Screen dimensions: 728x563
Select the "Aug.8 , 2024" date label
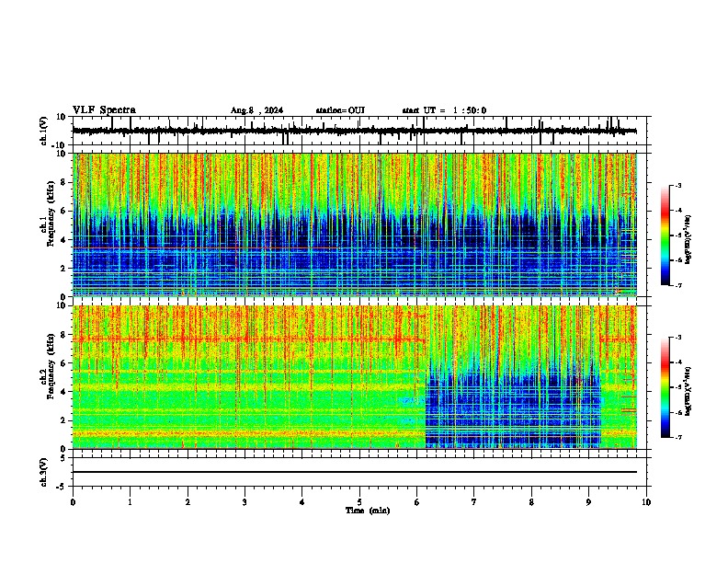pos(256,110)
